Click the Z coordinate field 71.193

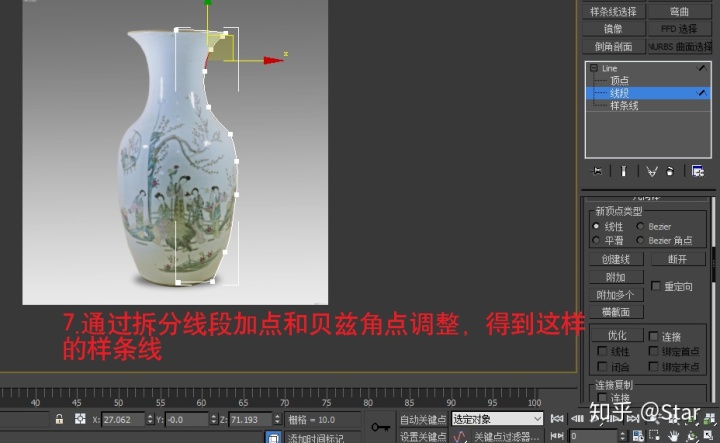click(x=250, y=419)
